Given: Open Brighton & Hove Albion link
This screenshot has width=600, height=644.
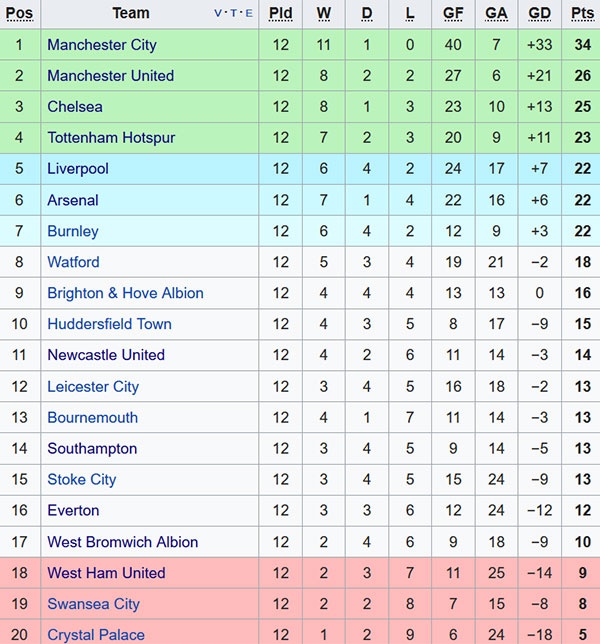Looking at the screenshot, I should tap(125, 293).
